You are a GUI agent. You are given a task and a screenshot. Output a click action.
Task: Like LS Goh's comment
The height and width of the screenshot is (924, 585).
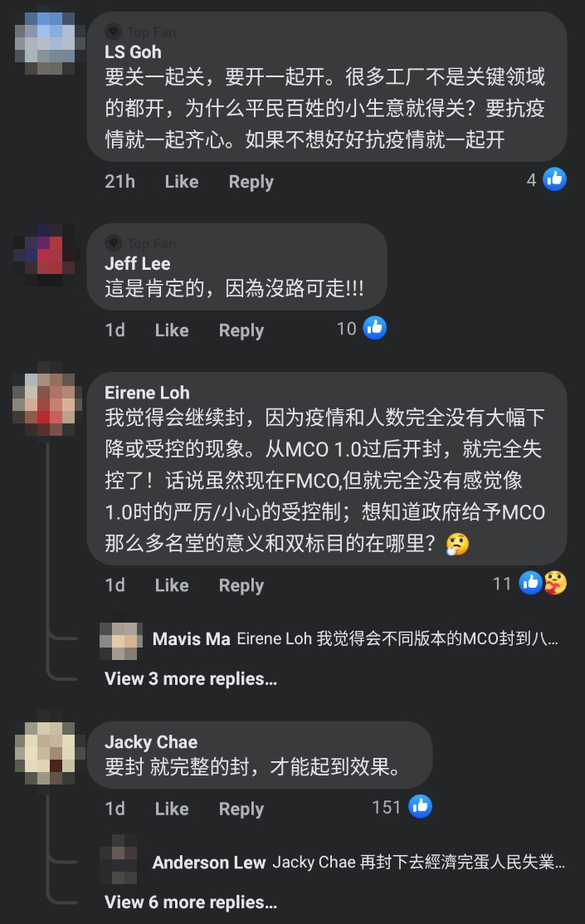point(182,182)
